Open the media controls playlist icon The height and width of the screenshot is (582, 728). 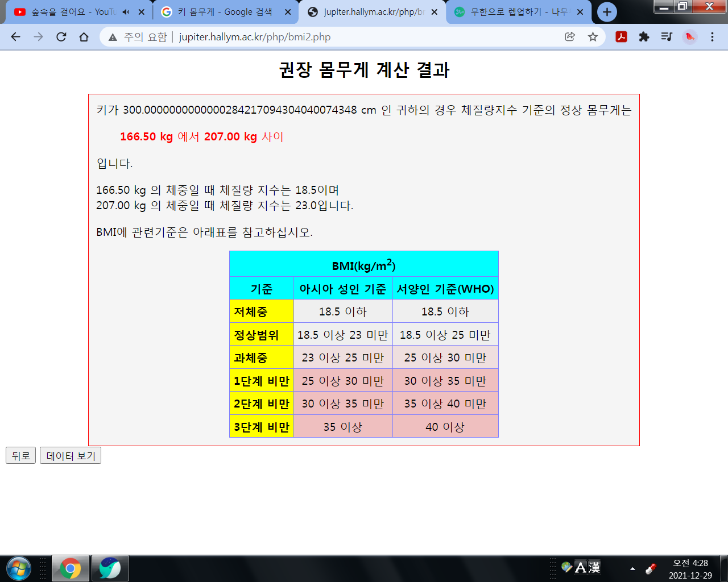(667, 37)
